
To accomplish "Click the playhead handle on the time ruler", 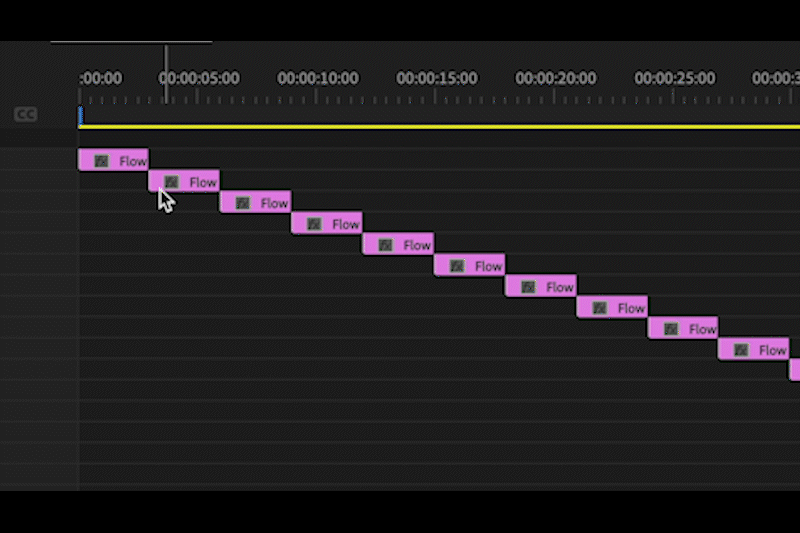I will coord(166,74).
